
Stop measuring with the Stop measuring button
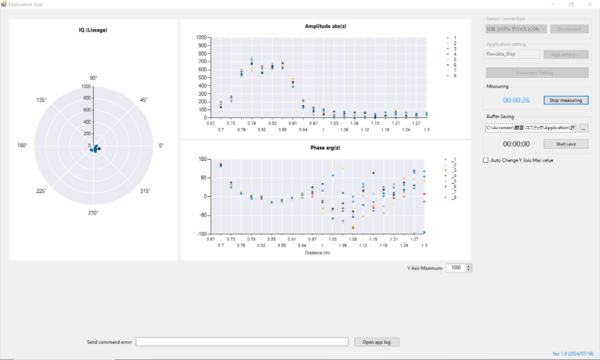click(566, 100)
